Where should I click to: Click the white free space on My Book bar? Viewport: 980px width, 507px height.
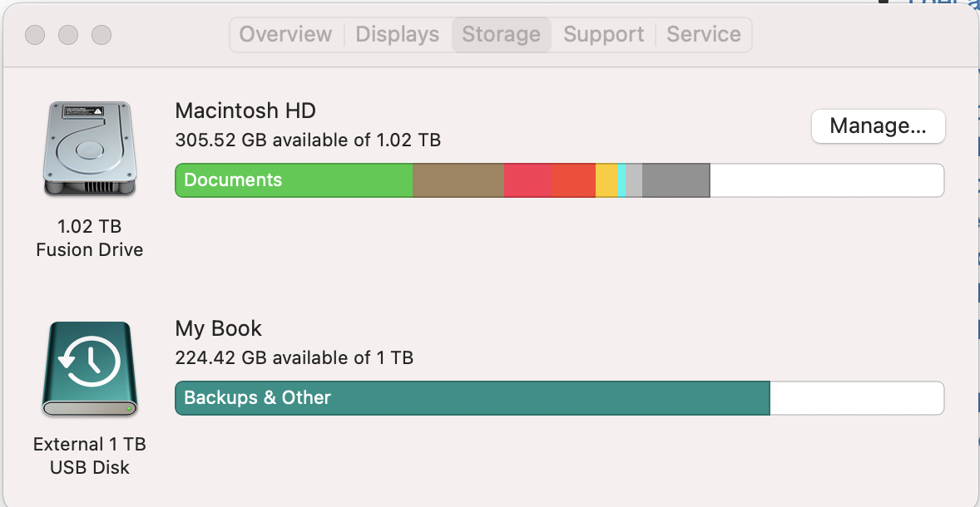click(856, 398)
